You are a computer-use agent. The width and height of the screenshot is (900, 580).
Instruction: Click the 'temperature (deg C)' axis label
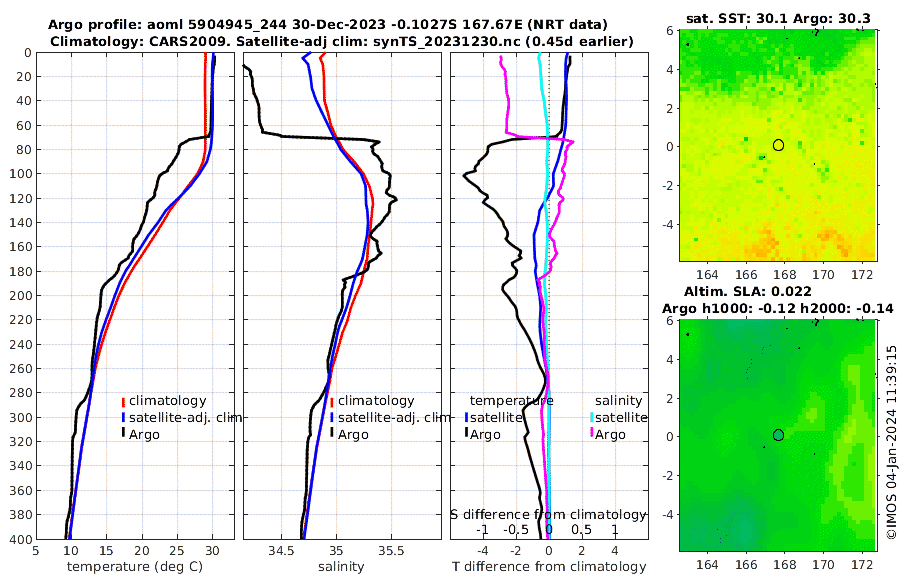pyautogui.click(x=135, y=566)
